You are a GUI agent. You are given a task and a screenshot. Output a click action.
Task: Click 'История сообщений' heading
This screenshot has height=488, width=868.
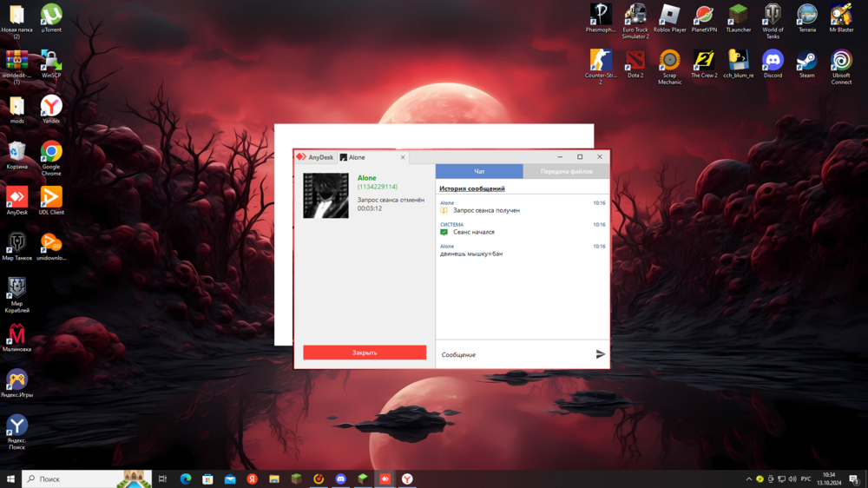pyautogui.click(x=471, y=188)
